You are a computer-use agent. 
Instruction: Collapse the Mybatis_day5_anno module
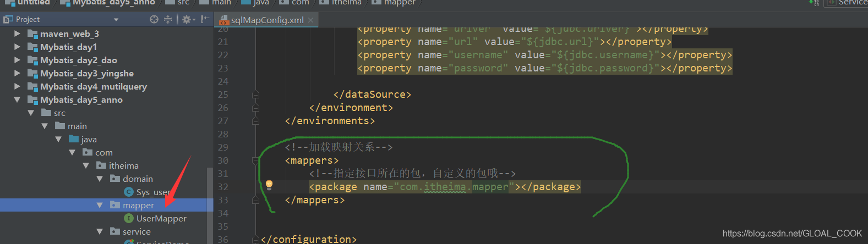tap(17, 99)
